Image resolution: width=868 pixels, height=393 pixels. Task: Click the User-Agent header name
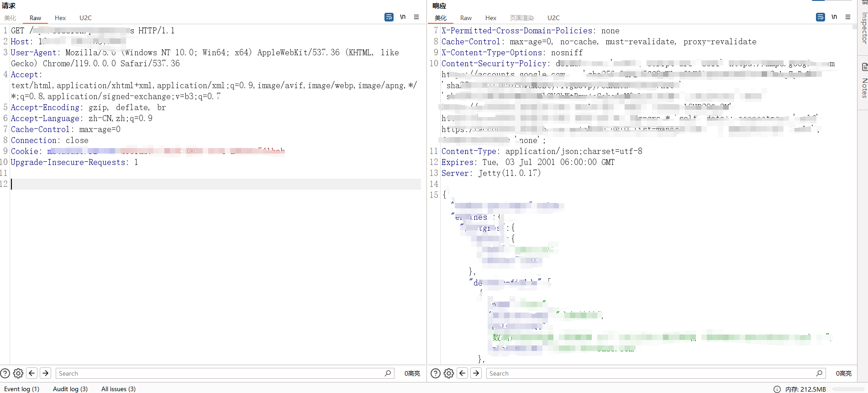(33, 53)
